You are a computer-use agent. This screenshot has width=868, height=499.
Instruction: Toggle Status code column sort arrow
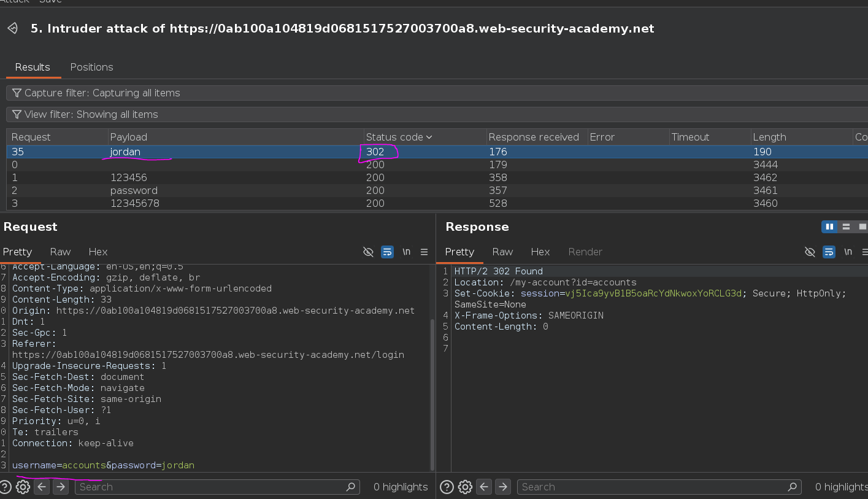pos(429,137)
